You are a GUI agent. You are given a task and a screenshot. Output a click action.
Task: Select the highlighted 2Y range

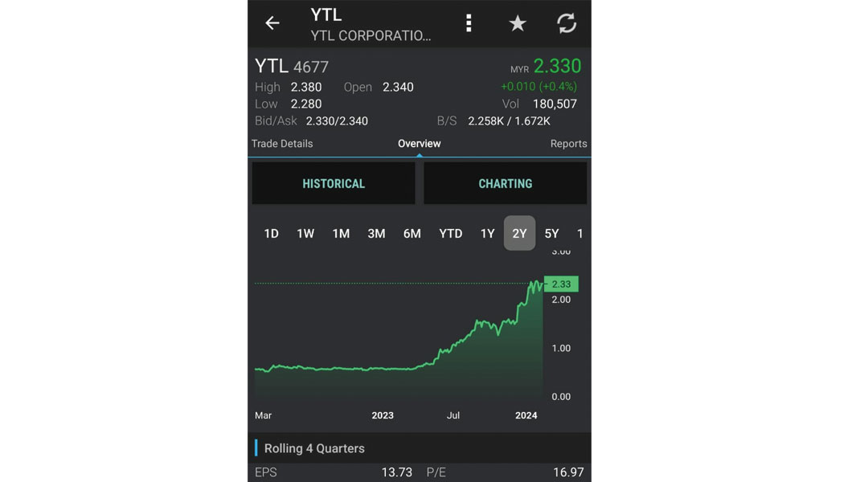point(519,233)
